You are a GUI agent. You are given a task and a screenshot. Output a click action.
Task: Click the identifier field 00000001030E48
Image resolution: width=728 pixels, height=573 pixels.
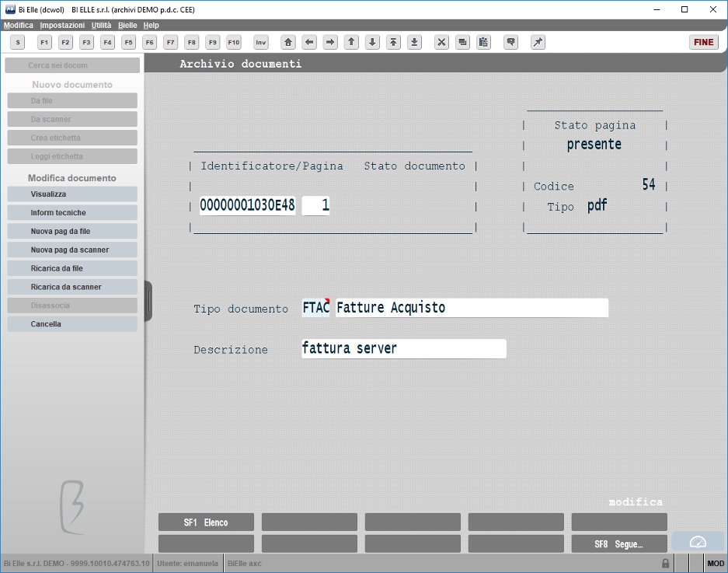[x=248, y=205]
